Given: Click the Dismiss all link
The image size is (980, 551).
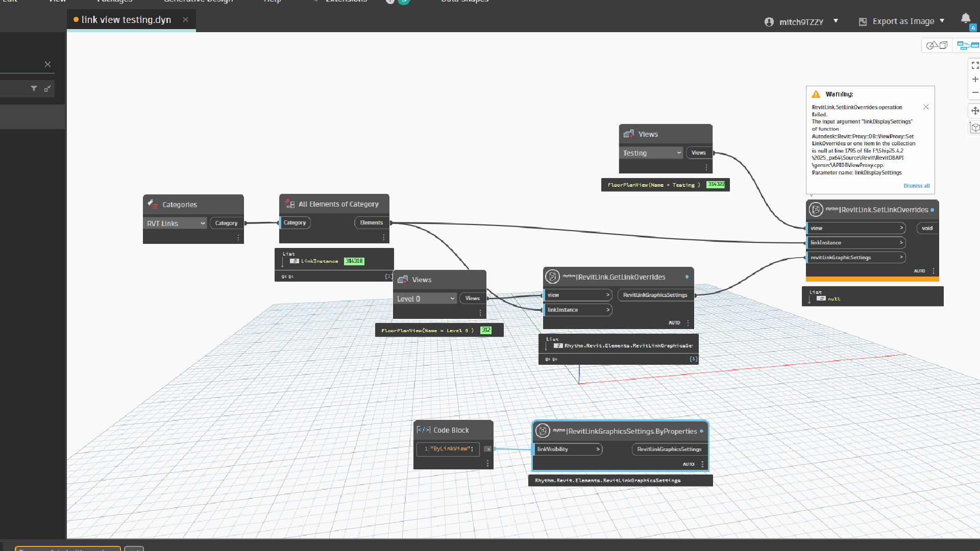Looking at the screenshot, I should pyautogui.click(x=916, y=186).
